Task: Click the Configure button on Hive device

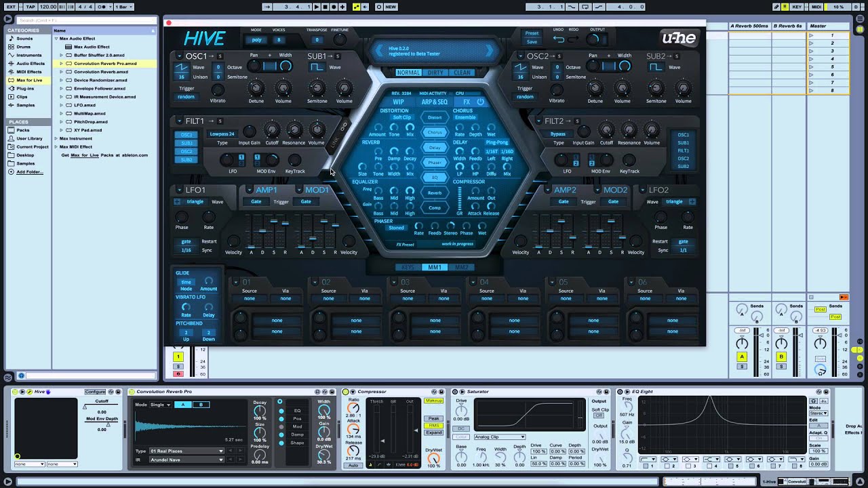Action: 95,392
